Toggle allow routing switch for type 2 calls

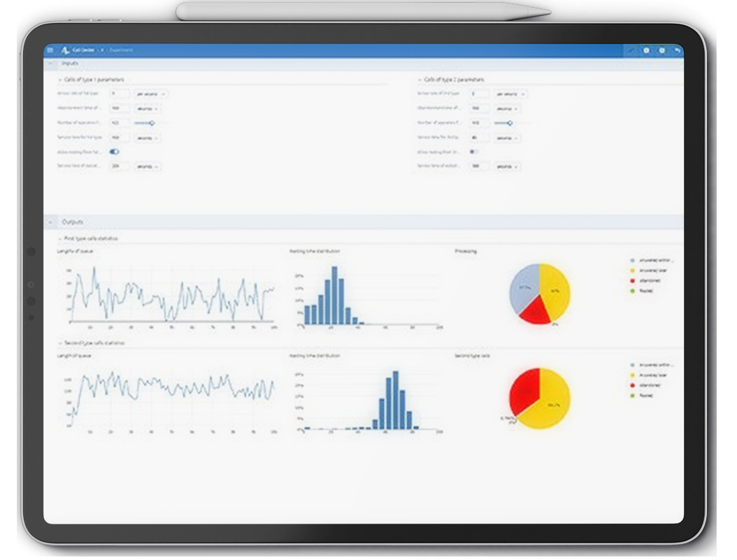pyautogui.click(x=474, y=152)
